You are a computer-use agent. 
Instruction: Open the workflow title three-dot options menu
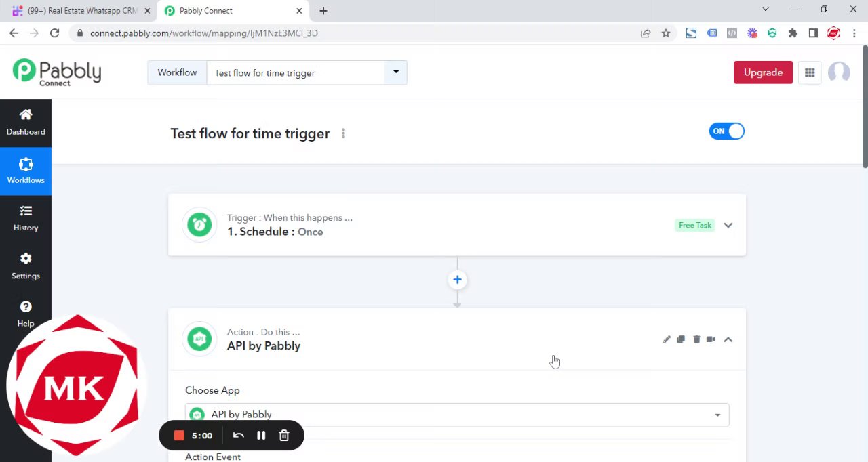click(343, 133)
